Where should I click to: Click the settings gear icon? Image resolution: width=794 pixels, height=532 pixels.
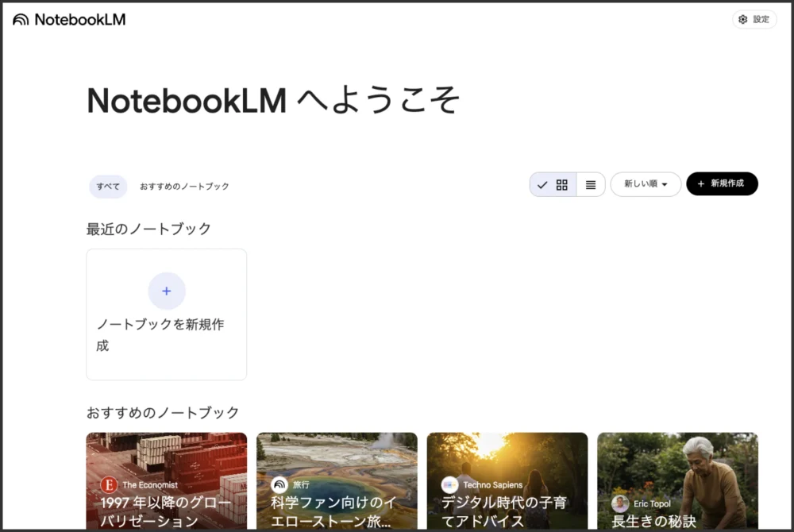pos(742,20)
